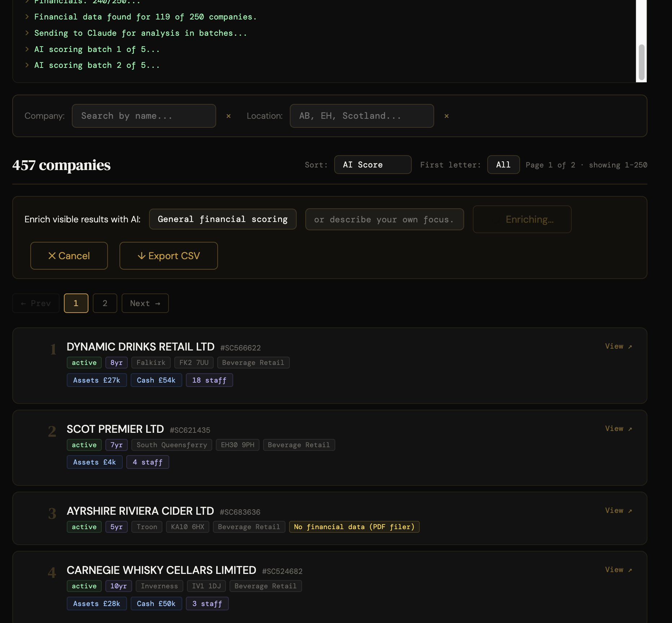Click the Next page control

click(145, 303)
